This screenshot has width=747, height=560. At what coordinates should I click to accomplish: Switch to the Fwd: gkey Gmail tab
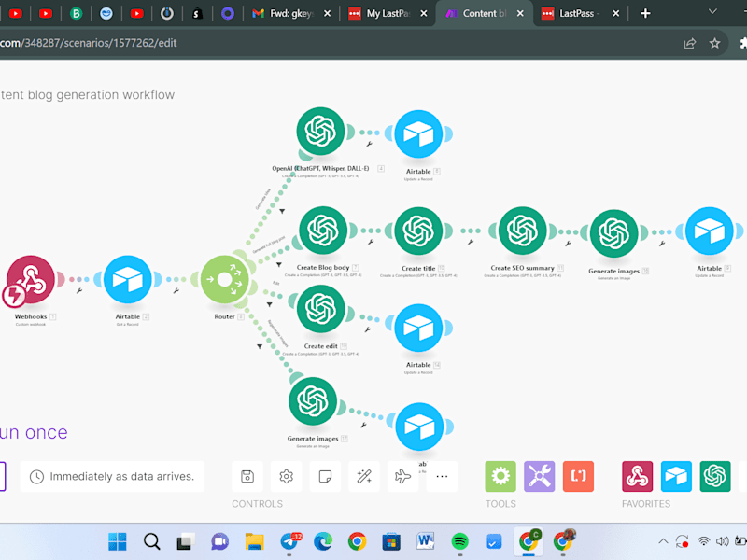click(x=290, y=13)
